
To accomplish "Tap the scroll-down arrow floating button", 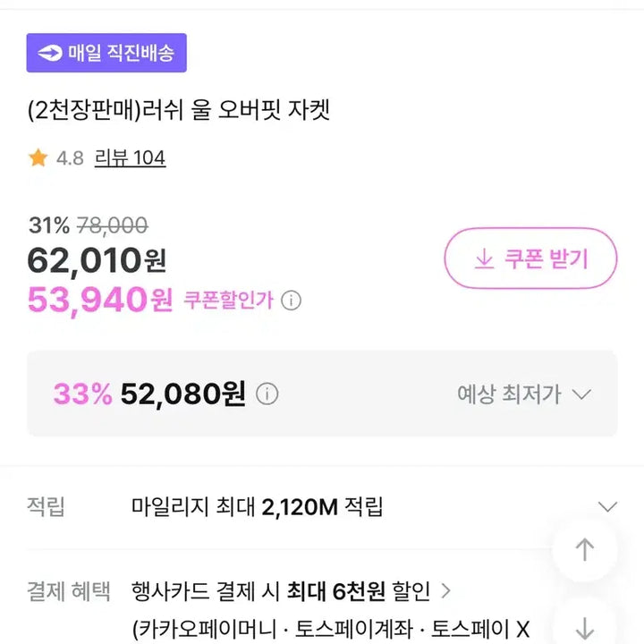I will tap(585, 626).
